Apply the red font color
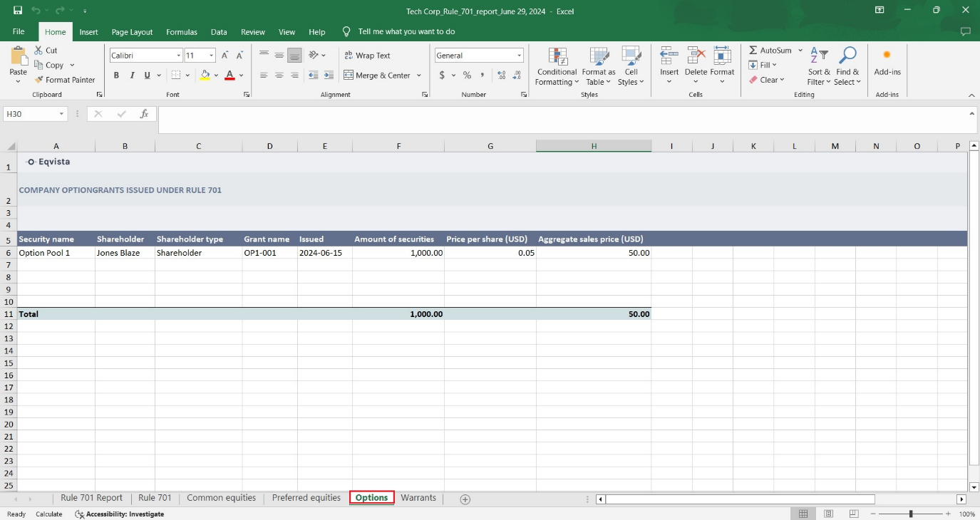 click(229, 75)
